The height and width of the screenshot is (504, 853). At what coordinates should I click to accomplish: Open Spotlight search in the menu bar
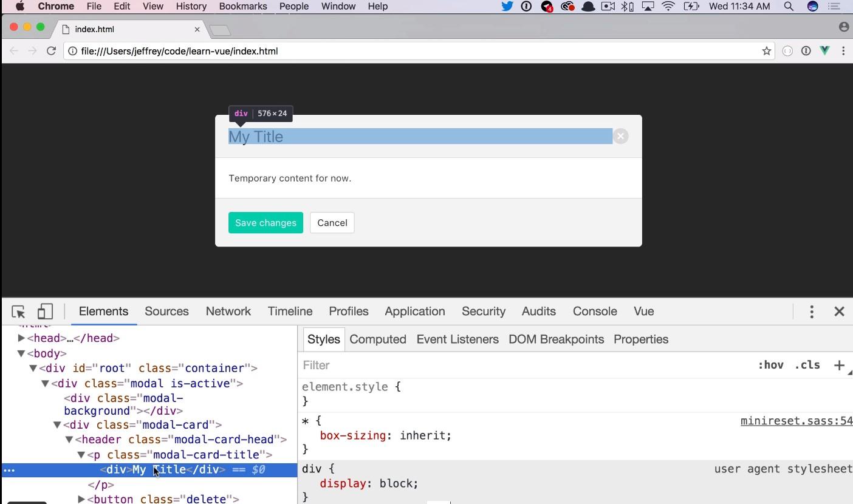coord(789,6)
